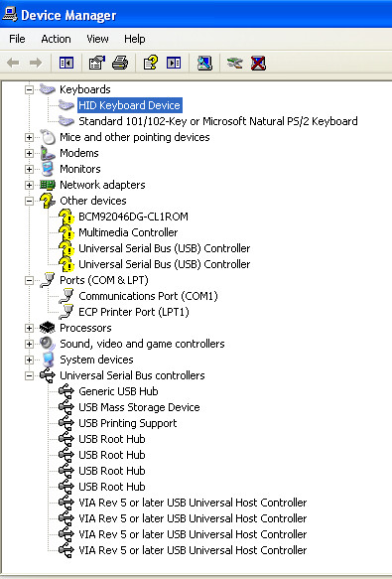Click Scan for hardware changes icon
This screenshot has width=392, height=579.
(x=204, y=63)
